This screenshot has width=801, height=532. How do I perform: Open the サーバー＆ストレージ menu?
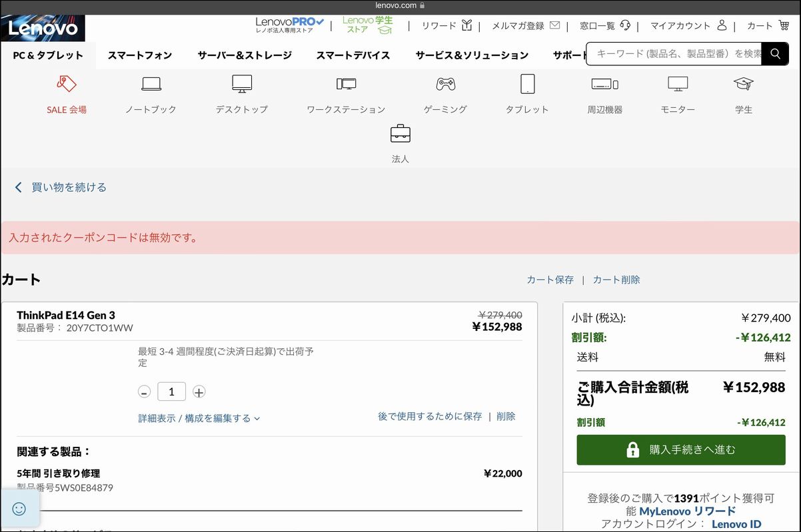(x=245, y=55)
